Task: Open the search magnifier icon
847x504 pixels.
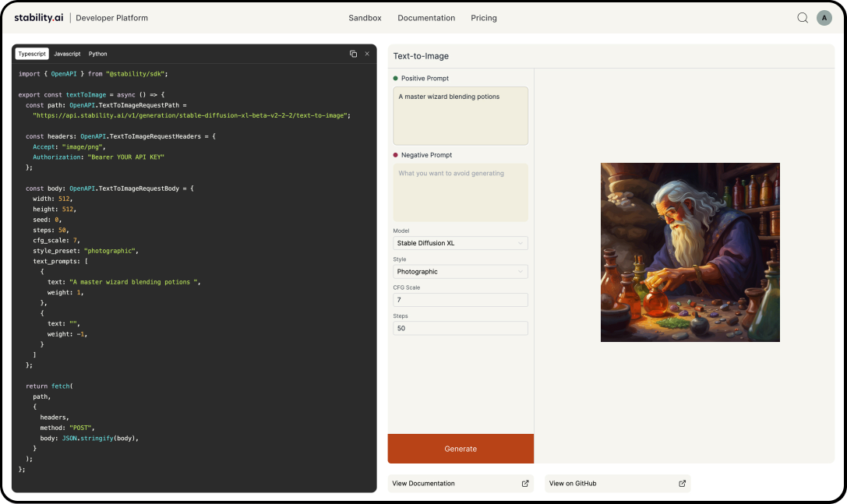Action: click(803, 18)
